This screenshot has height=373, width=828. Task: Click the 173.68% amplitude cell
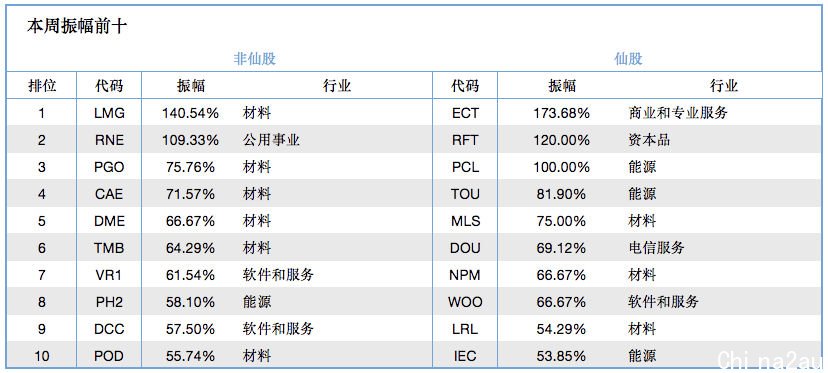[562, 113]
